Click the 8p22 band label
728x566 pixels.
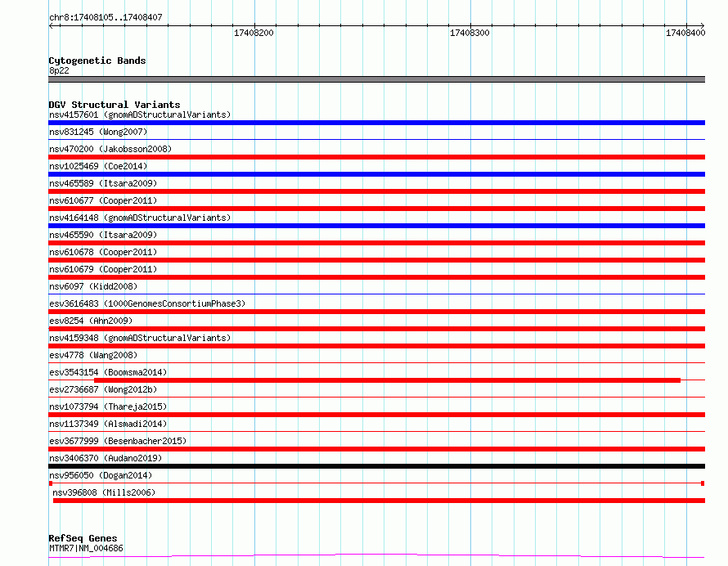[59, 70]
